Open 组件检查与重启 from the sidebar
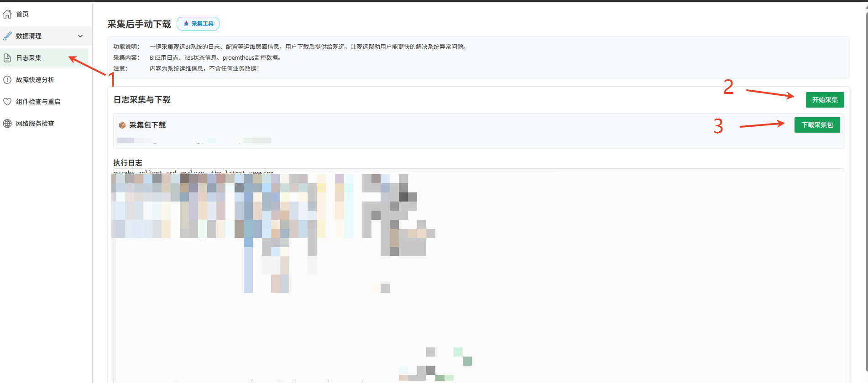 pos(38,102)
